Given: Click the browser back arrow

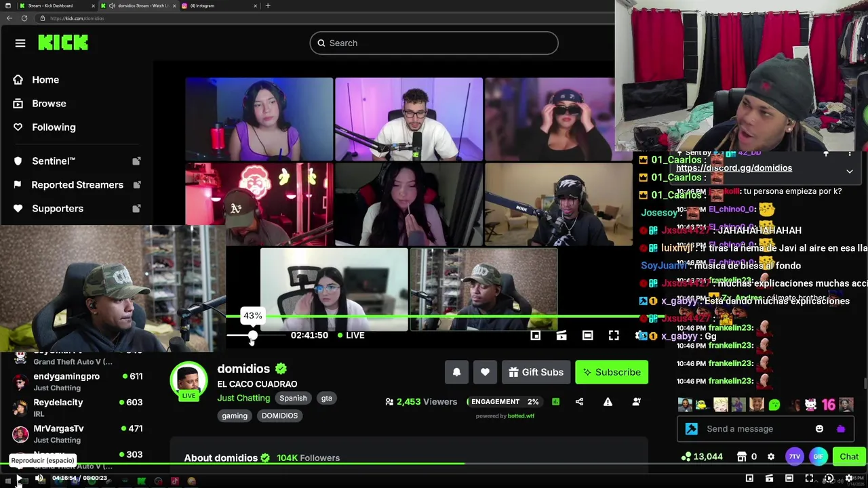Looking at the screenshot, I should coord(9,18).
